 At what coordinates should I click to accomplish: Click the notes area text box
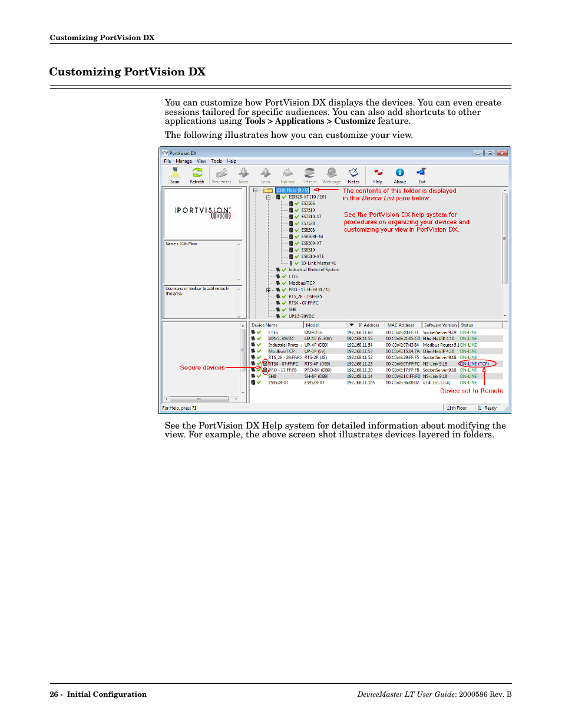[x=203, y=302]
